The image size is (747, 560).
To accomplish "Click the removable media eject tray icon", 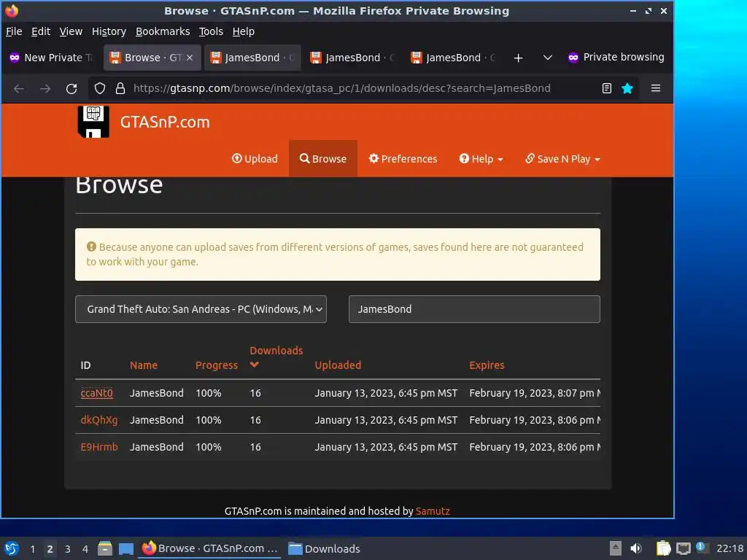I will point(616,548).
